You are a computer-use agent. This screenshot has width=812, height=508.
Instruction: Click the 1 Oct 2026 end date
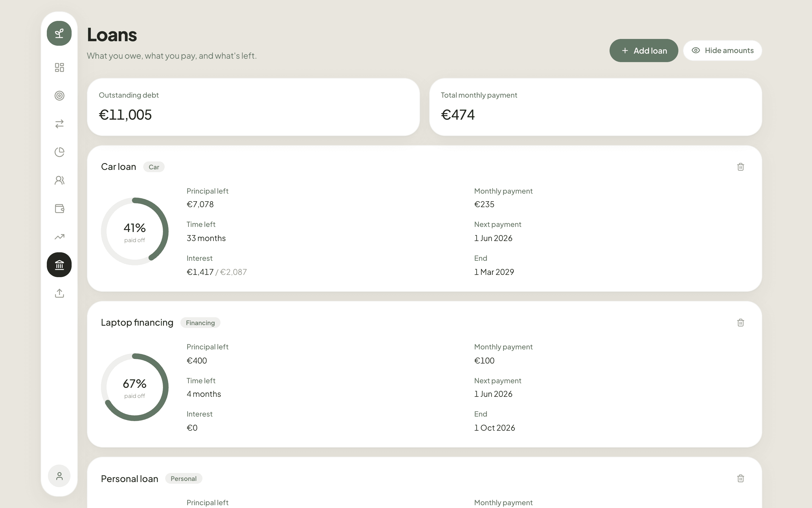coord(495,428)
